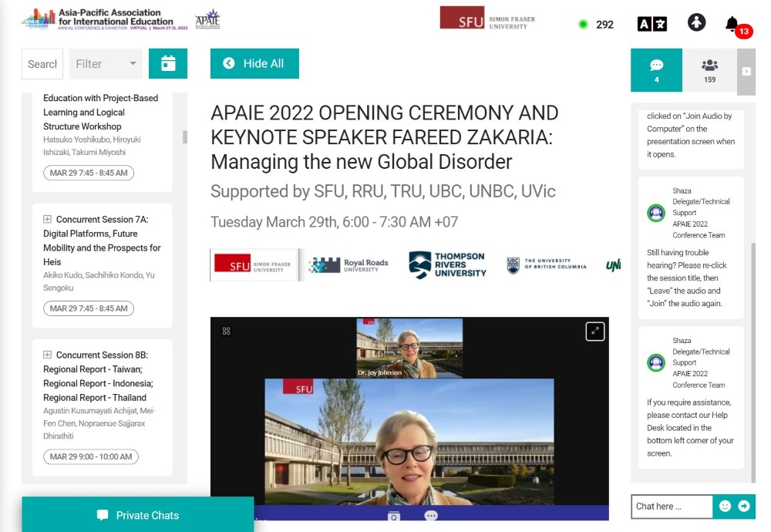Open the notifications bell
The width and height of the screenshot is (771, 532).
tap(732, 24)
